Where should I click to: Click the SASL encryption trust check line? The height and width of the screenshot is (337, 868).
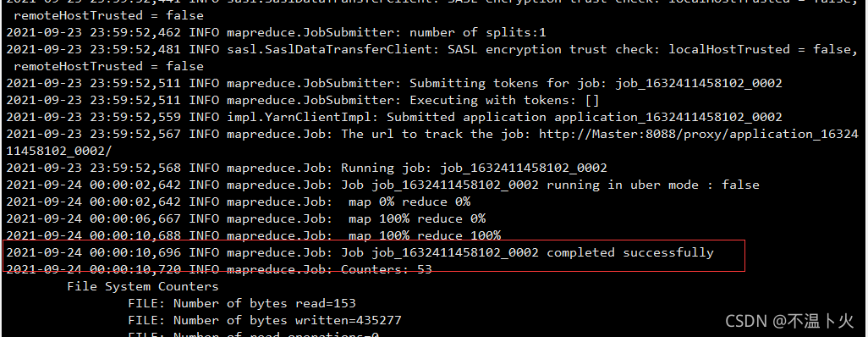tap(428, 50)
